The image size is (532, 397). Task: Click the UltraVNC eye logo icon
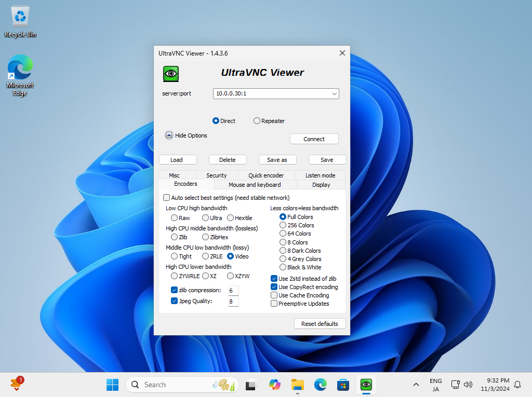pyautogui.click(x=171, y=74)
